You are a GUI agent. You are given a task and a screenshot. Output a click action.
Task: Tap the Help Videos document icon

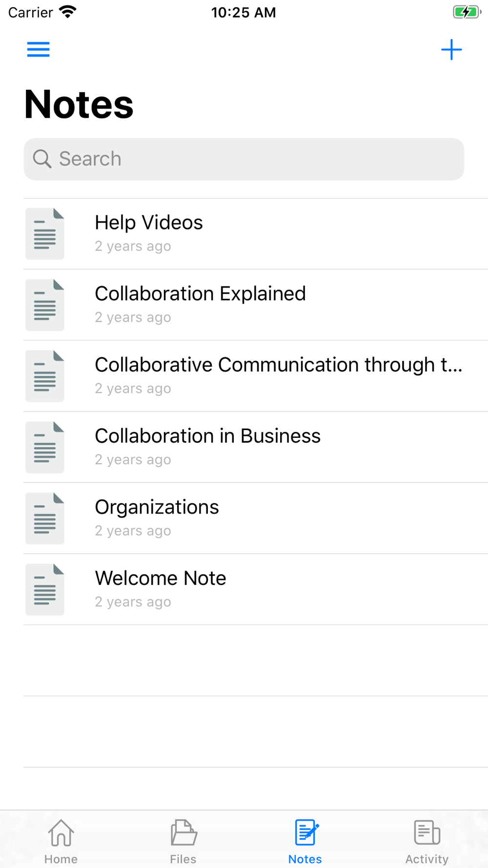[x=45, y=234]
